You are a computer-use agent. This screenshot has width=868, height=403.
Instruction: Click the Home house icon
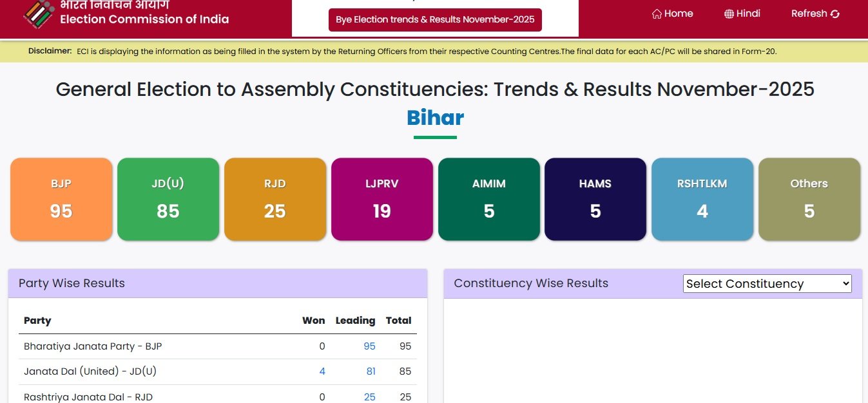(x=657, y=14)
